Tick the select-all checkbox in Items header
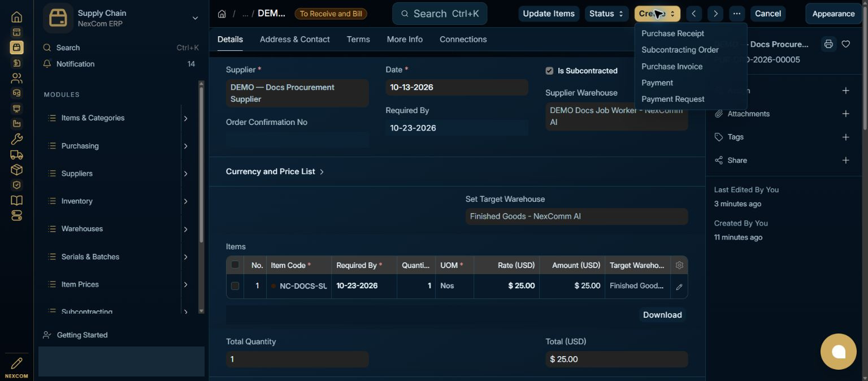This screenshot has width=868, height=381. [x=235, y=265]
